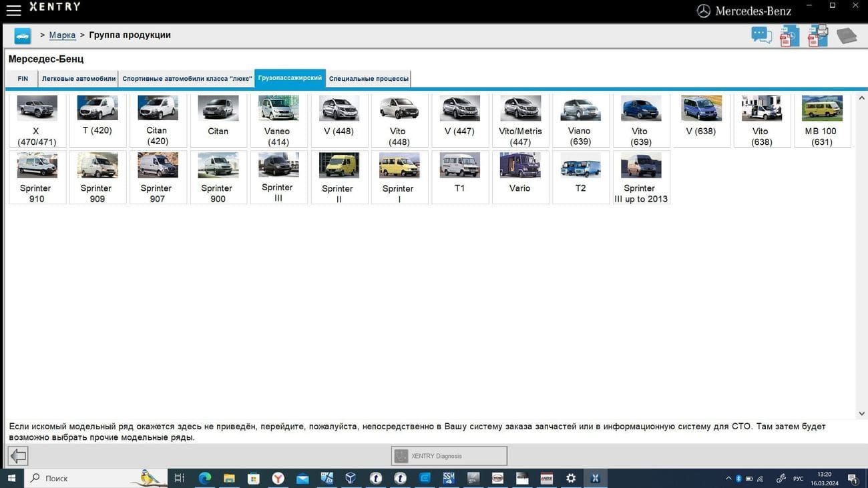Choose Sprinter III up to 2013

pyautogui.click(x=641, y=177)
